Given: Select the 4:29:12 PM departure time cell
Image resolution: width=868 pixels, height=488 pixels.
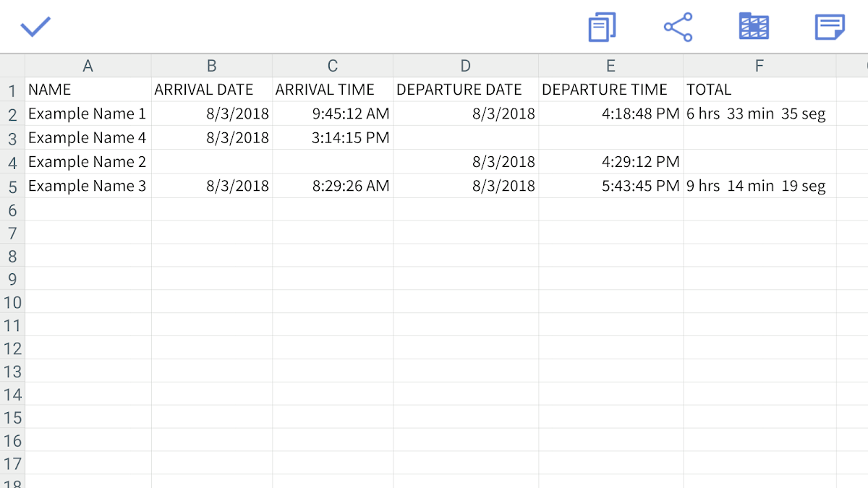Looking at the screenshot, I should pyautogui.click(x=610, y=162).
